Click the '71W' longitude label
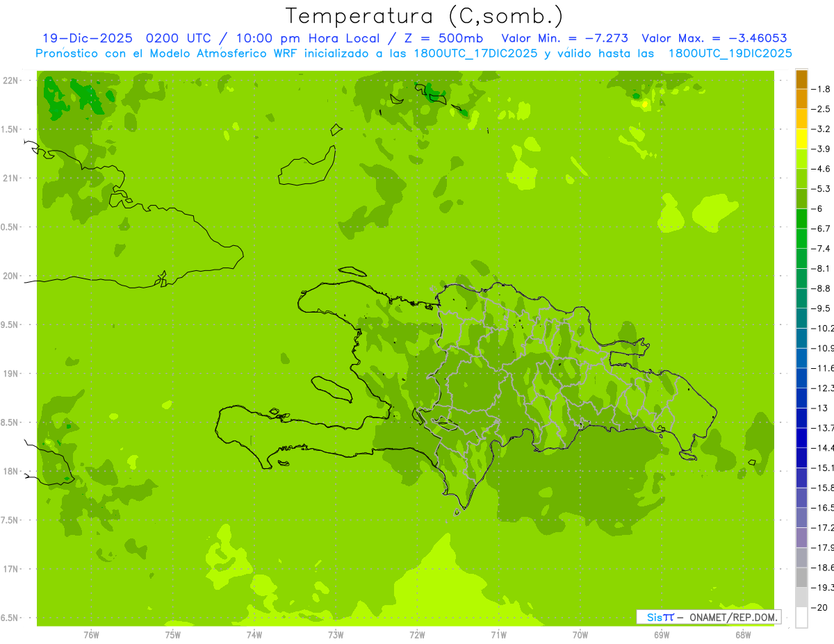The image size is (834, 644). click(x=498, y=634)
